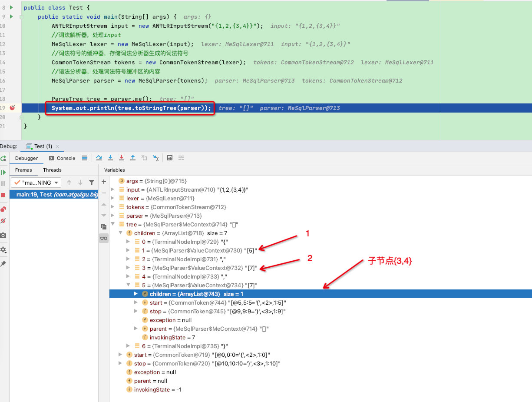The width and height of the screenshot is (532, 402).
Task: Expand child 1 ValueContext@730
Action: coord(128,250)
